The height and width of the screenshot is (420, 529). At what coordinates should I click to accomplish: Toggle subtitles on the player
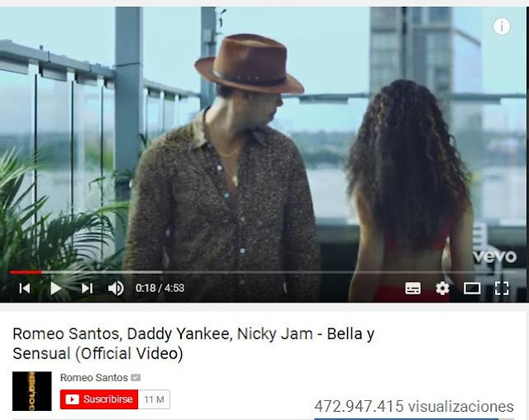pyautogui.click(x=412, y=289)
